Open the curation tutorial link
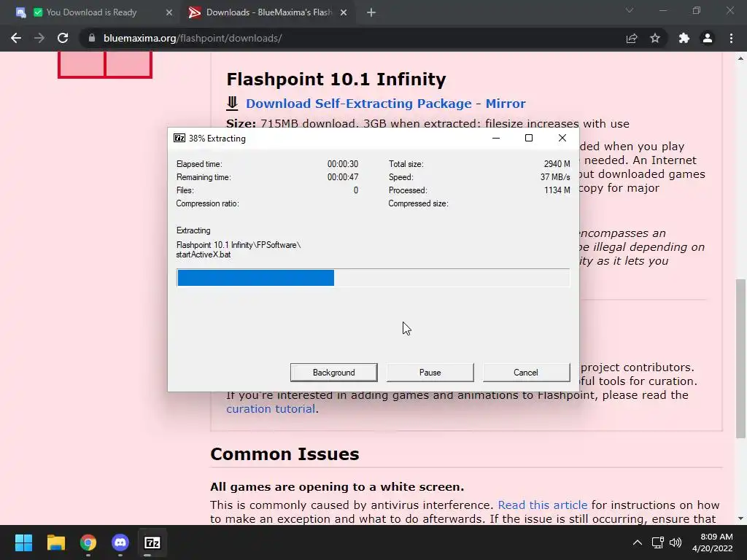The image size is (747, 560). pos(271,408)
